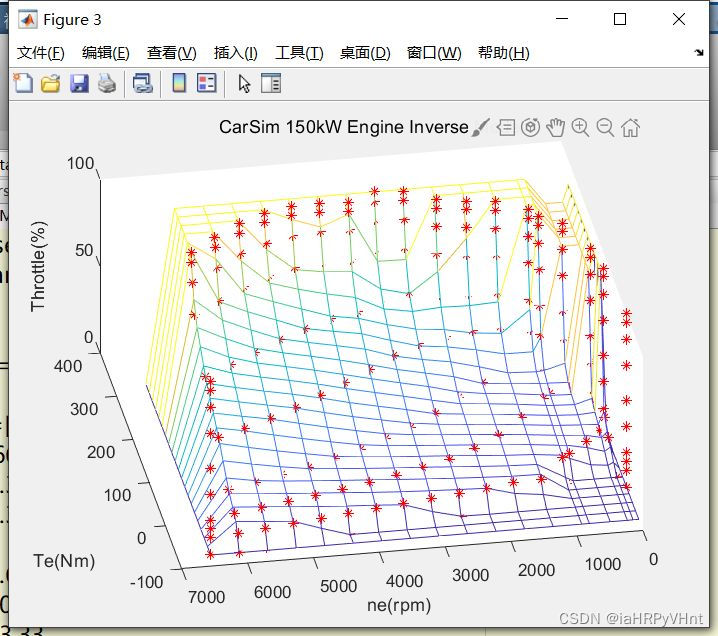
Task: Activate the Zoom In tool
Action: [580, 127]
